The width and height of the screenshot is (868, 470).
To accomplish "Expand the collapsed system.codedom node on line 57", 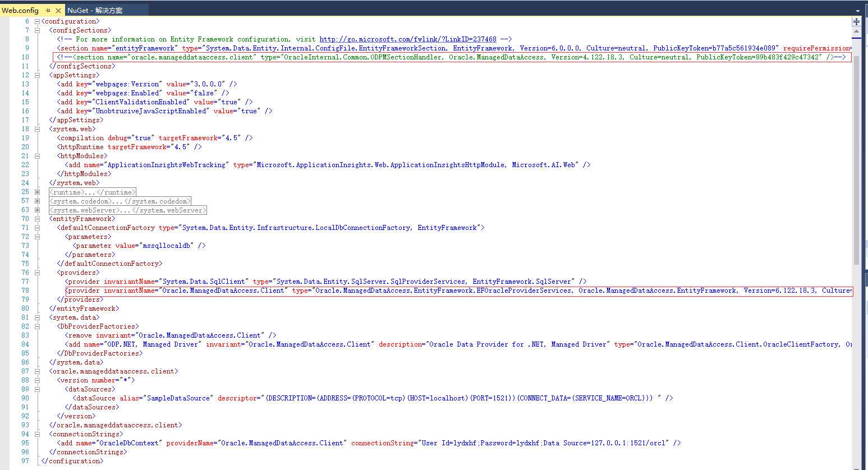I will (x=37, y=201).
